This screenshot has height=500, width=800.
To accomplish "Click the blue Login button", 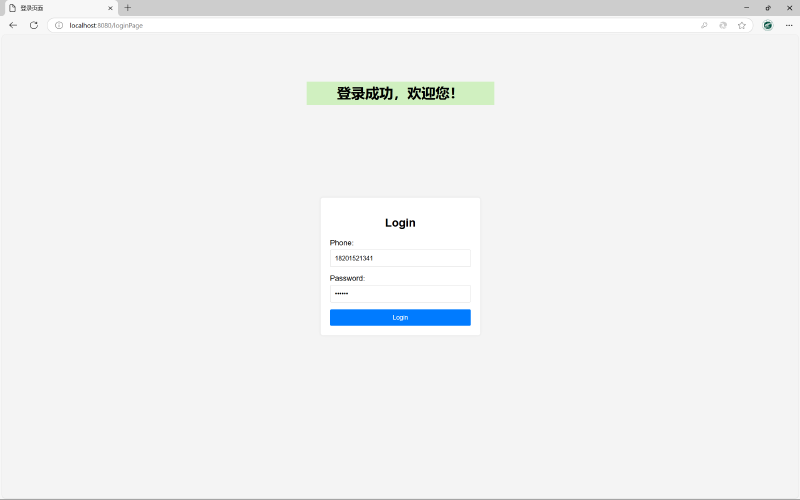I will click(400, 317).
